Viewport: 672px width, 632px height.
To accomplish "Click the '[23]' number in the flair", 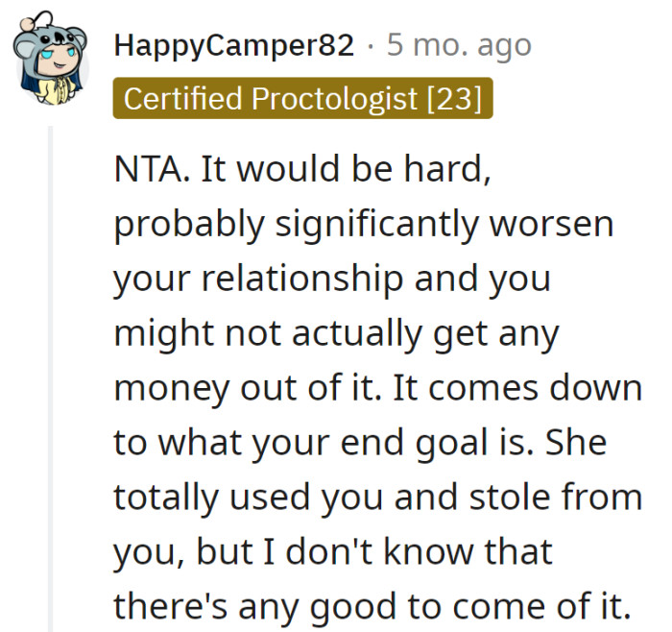I will pos(455,99).
